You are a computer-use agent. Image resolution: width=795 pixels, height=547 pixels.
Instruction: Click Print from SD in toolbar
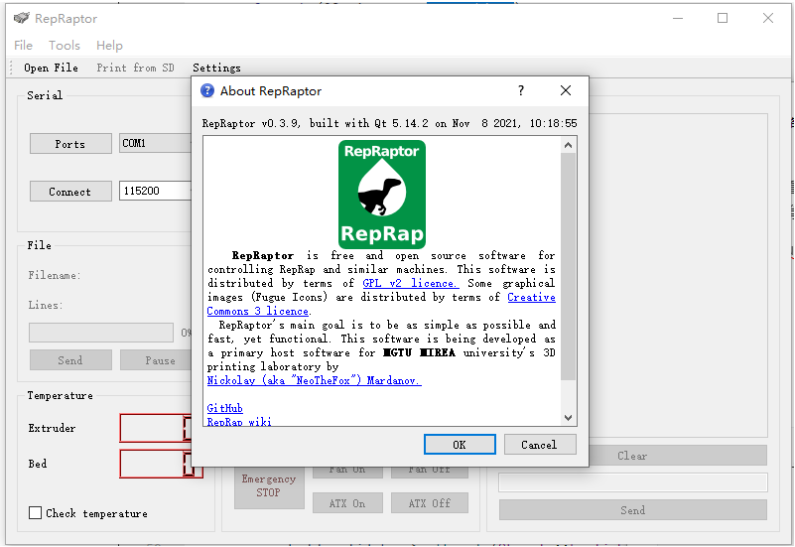[135, 68]
